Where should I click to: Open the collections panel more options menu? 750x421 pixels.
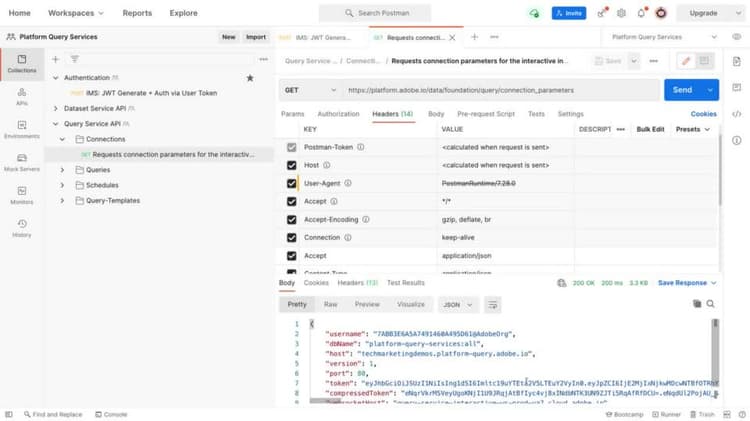coord(264,59)
